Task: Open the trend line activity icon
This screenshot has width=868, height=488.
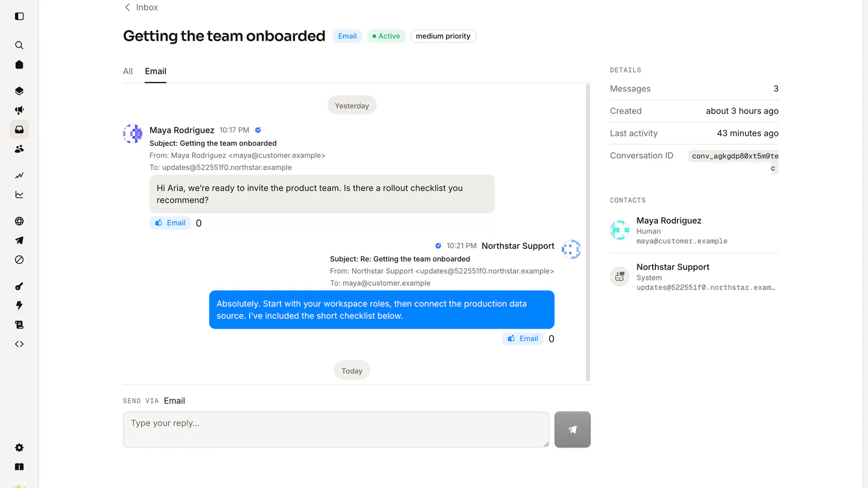Action: click(x=20, y=176)
